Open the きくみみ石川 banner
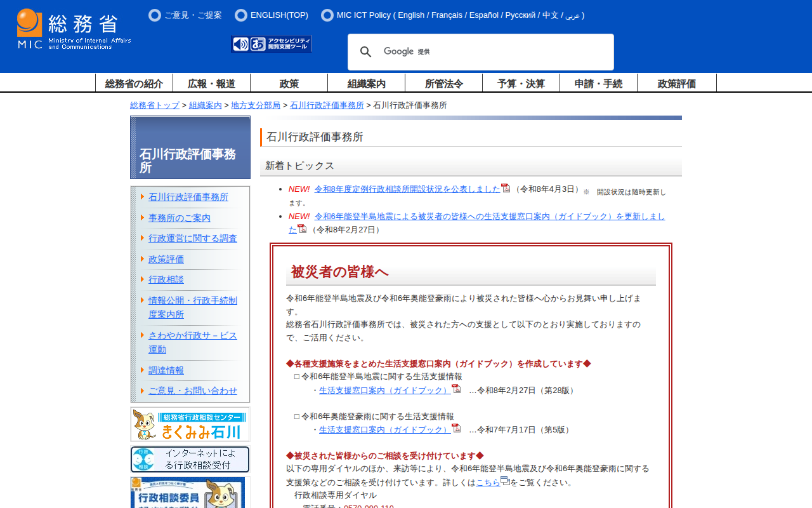This screenshot has height=508, width=812. pos(190,424)
